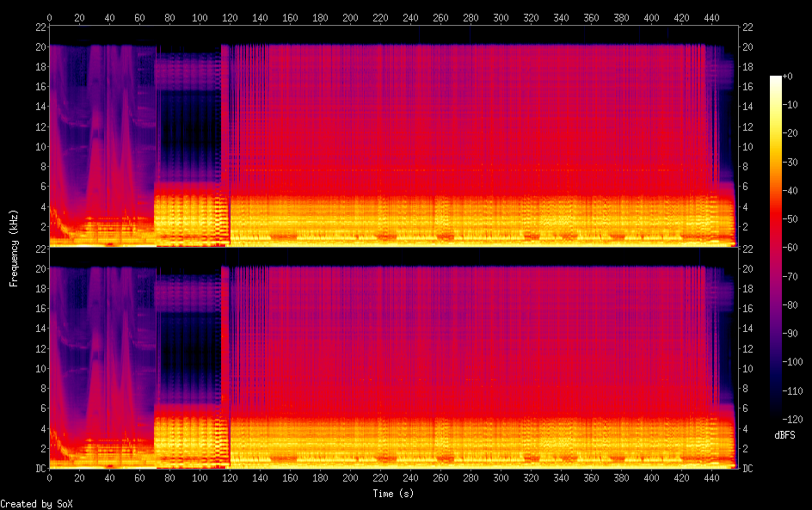Click the 120 tick label on the top time axis
The height and width of the screenshot is (510, 812).
[x=230, y=16]
